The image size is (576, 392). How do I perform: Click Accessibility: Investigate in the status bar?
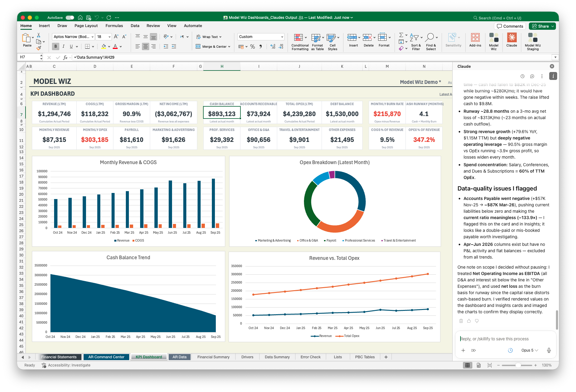(66, 365)
